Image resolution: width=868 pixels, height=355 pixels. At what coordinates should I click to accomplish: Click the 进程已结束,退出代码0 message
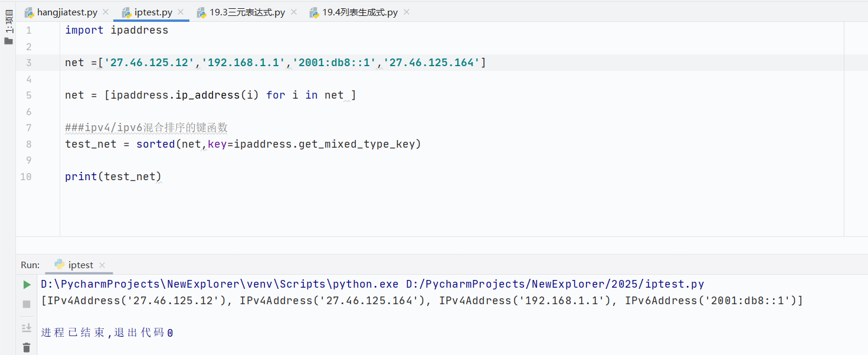tap(107, 333)
